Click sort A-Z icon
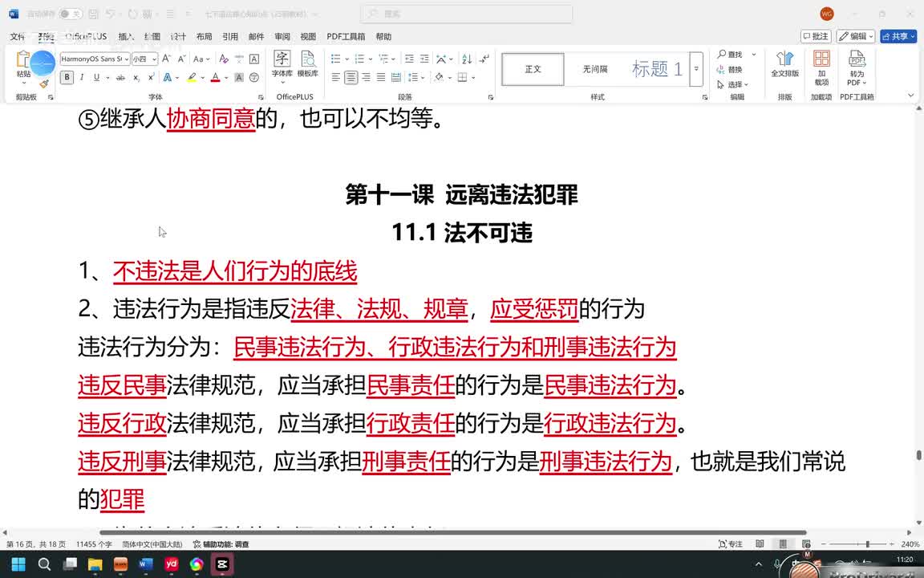 click(467, 59)
